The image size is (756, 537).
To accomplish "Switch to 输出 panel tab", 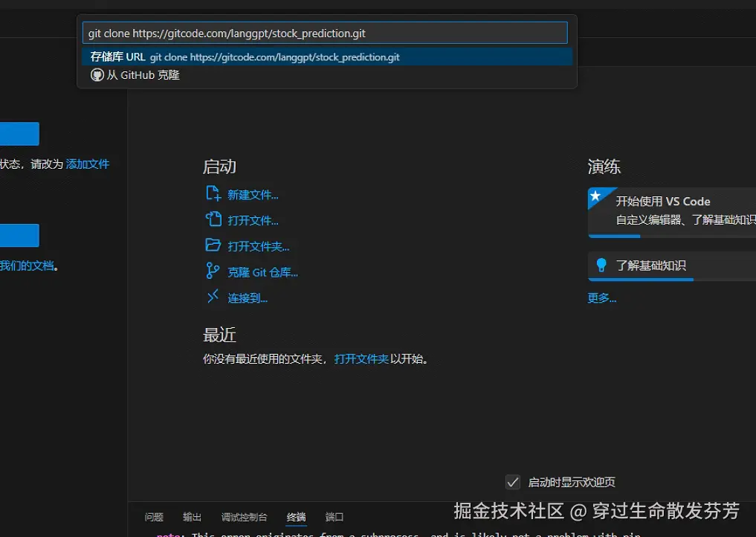I will (192, 517).
